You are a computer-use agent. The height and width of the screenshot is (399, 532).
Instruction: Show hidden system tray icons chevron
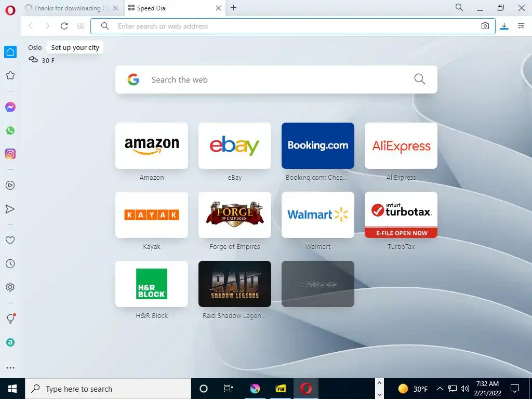[x=440, y=389]
